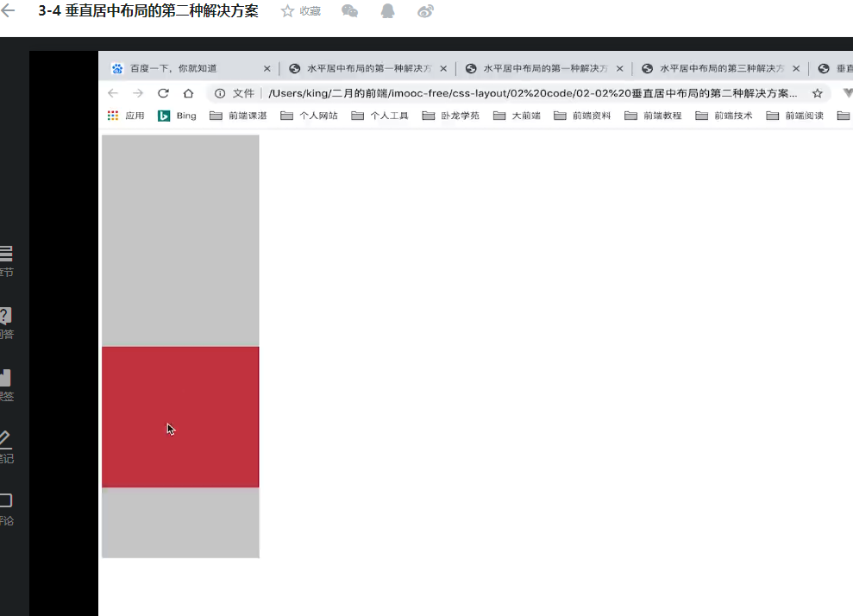Click the 应用 apps label
Screen dimensions: 853x616
click(x=135, y=116)
